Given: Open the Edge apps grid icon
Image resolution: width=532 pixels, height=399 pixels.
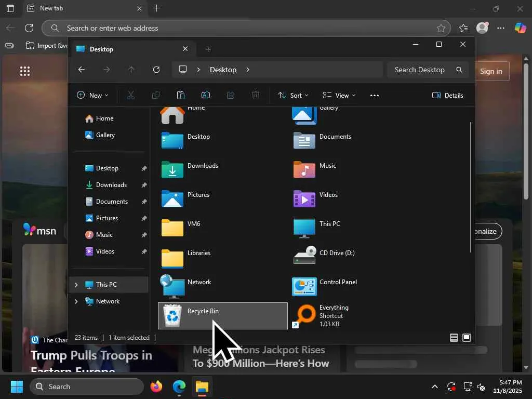Looking at the screenshot, I should coord(25,71).
